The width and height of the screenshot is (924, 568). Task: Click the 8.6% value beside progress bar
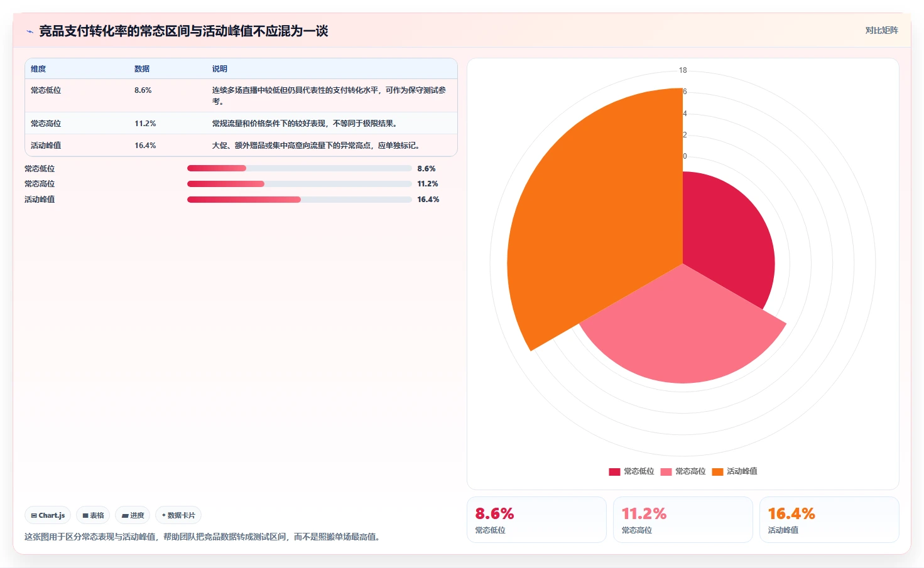tap(427, 169)
